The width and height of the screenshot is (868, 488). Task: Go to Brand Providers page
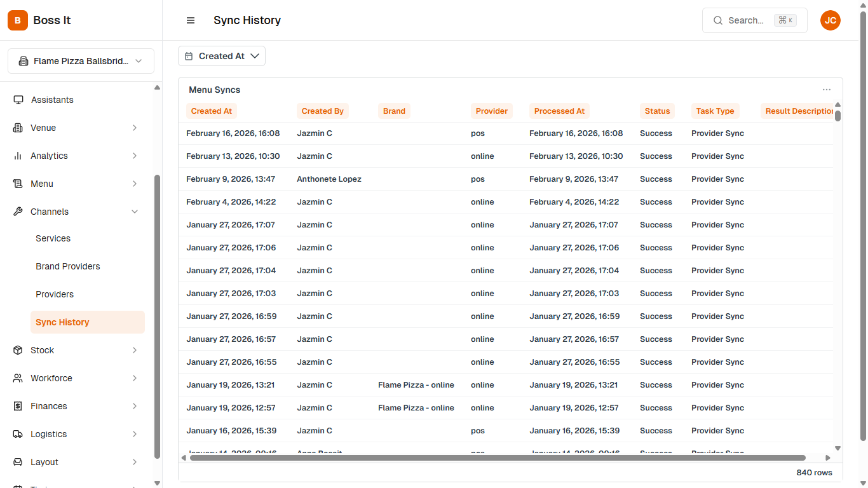[68, 266]
